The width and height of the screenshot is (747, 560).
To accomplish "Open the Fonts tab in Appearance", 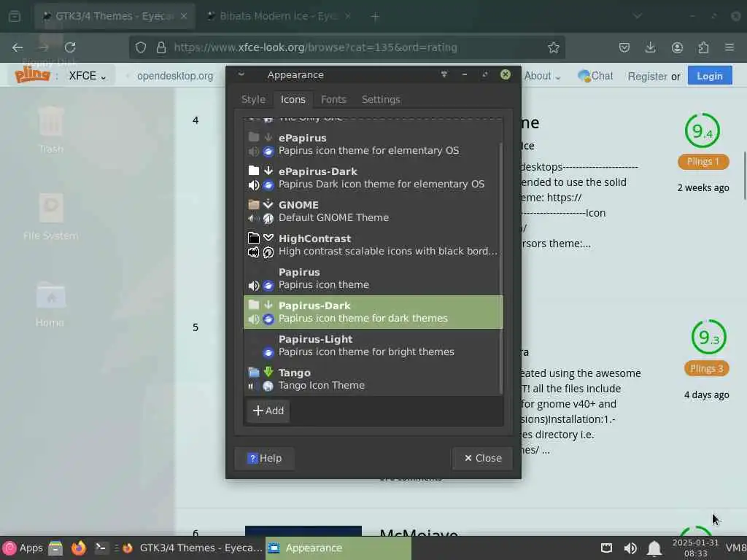I will (x=333, y=99).
